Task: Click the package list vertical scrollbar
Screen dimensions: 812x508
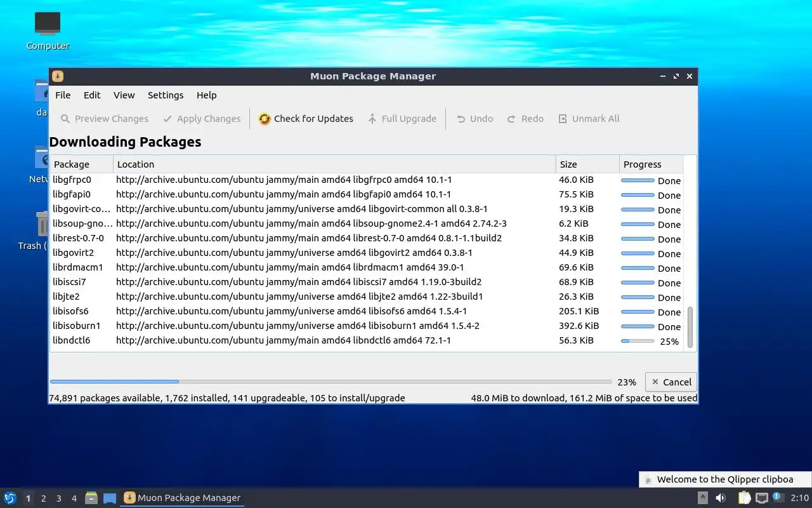Action: [x=690, y=326]
